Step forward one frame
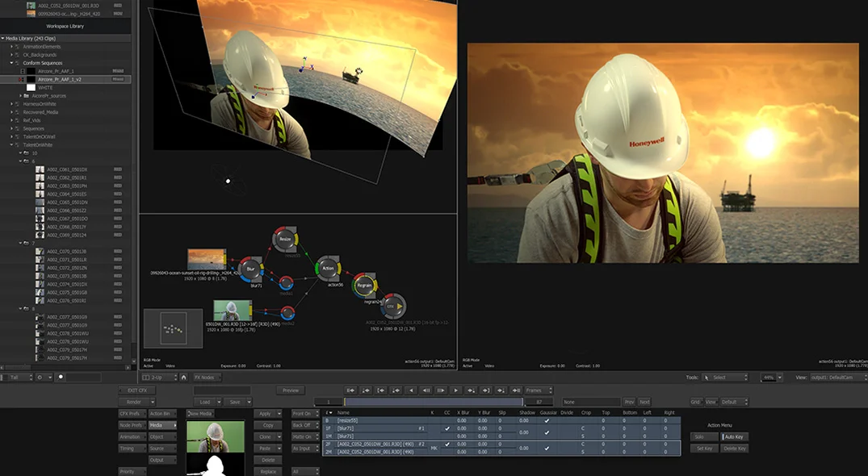The width and height of the screenshot is (868, 476). pos(441,390)
